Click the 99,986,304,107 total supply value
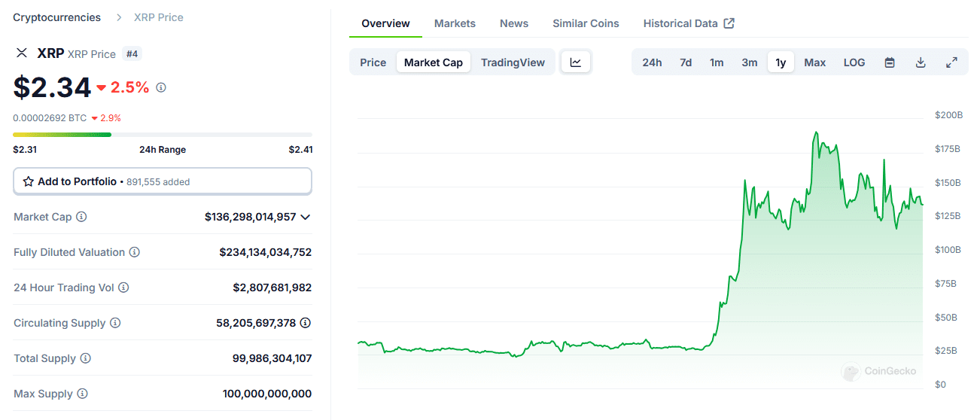 coord(272,358)
